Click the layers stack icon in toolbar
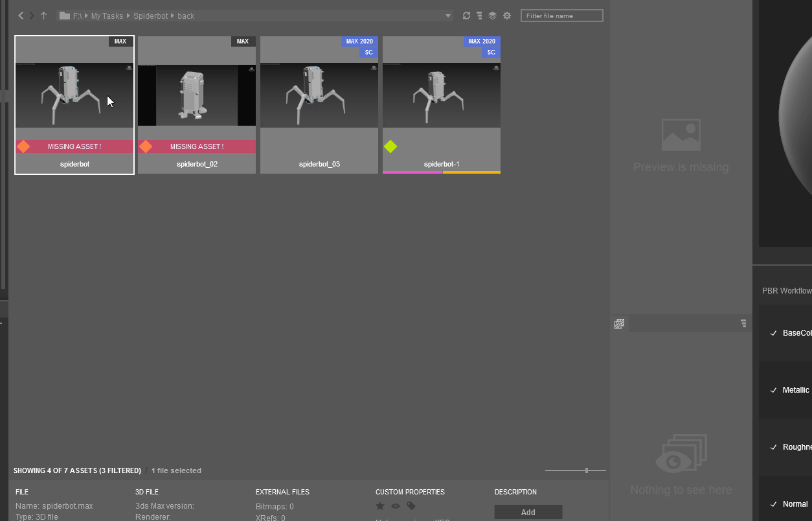Screen dimensions: 812x521 tap(493, 16)
